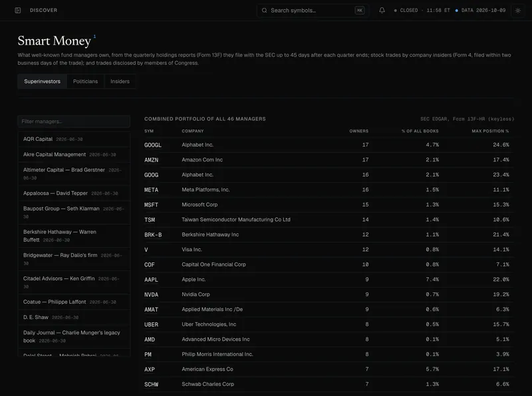Click the 24.6% max position value
The height and width of the screenshot is (396, 532).
501,145
